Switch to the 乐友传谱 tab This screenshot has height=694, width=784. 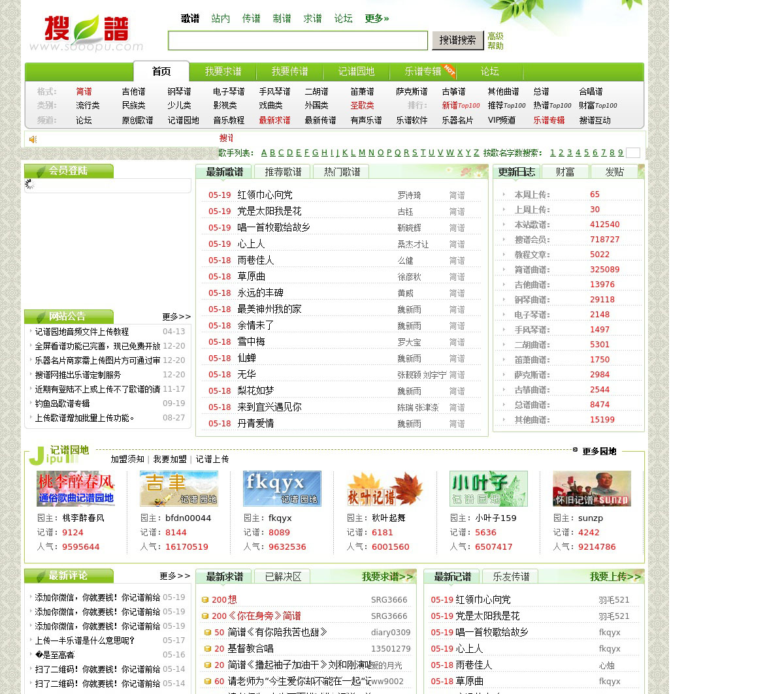(511, 576)
